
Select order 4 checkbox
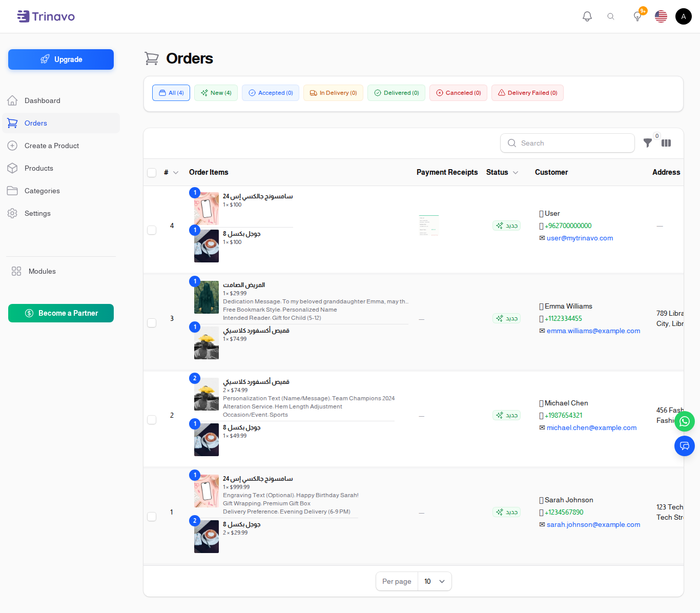(152, 230)
